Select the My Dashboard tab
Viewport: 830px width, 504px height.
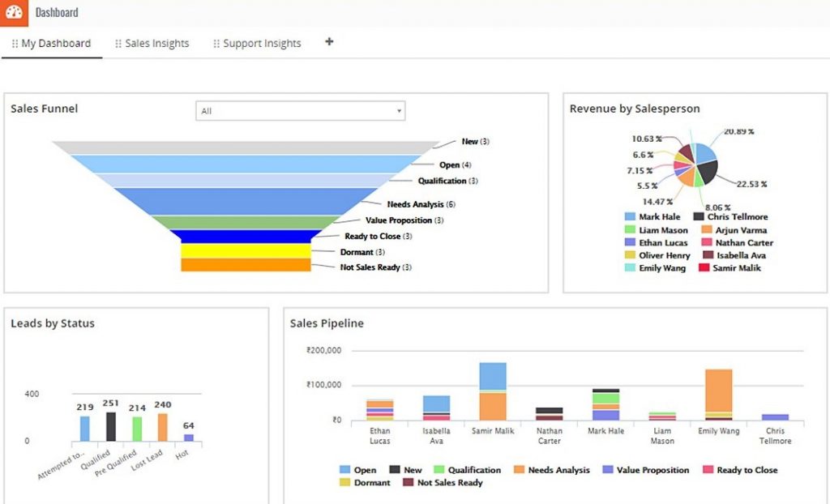pyautogui.click(x=56, y=44)
